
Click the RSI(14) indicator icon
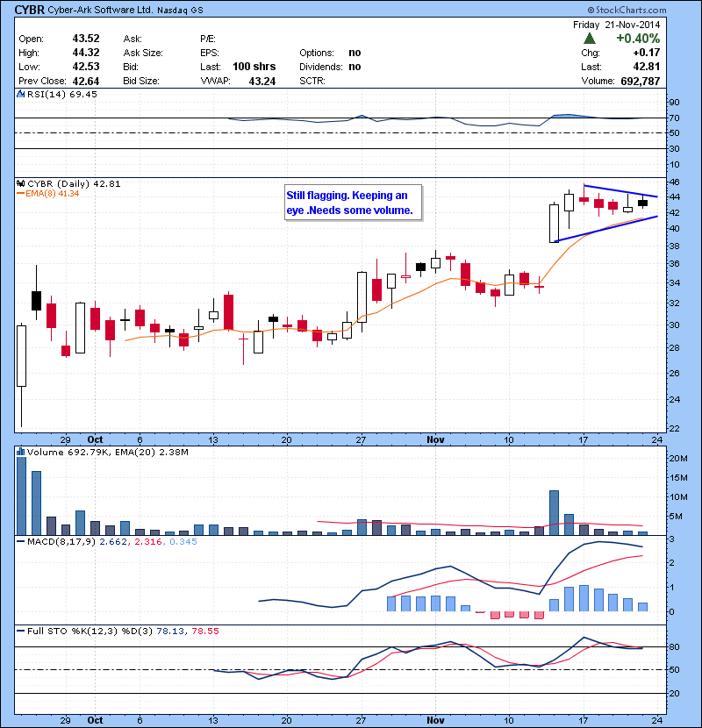pyautogui.click(x=20, y=94)
